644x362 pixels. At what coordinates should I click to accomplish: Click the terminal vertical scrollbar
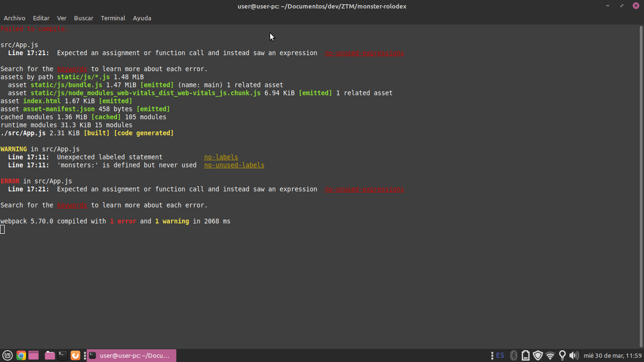pos(641,186)
